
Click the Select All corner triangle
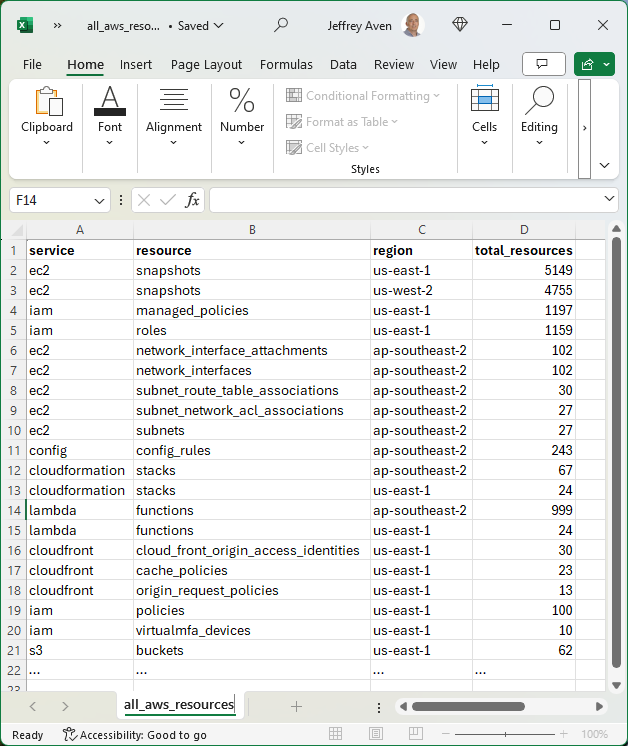pos(17,231)
